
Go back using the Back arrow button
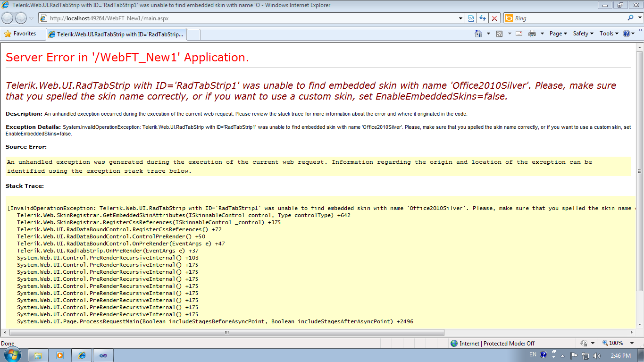point(8,18)
